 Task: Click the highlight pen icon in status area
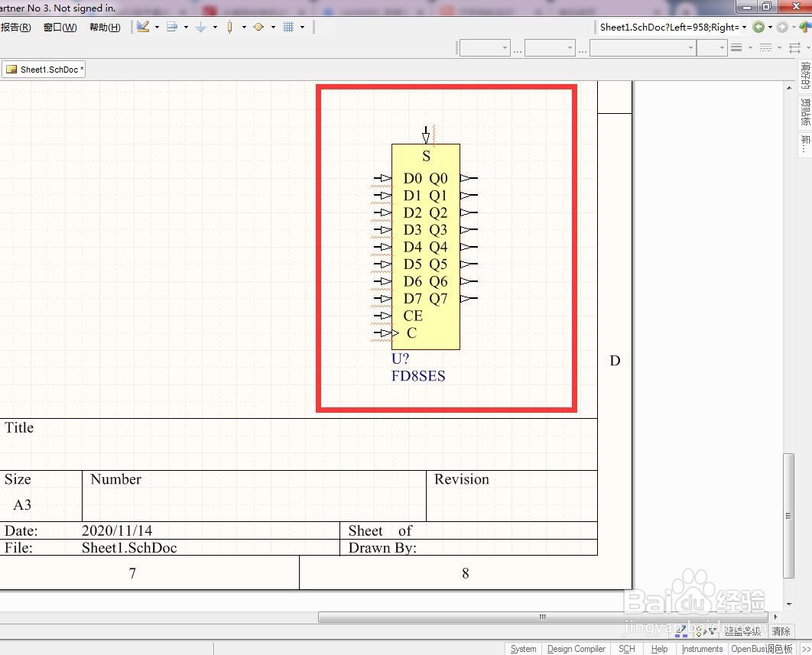point(681,631)
